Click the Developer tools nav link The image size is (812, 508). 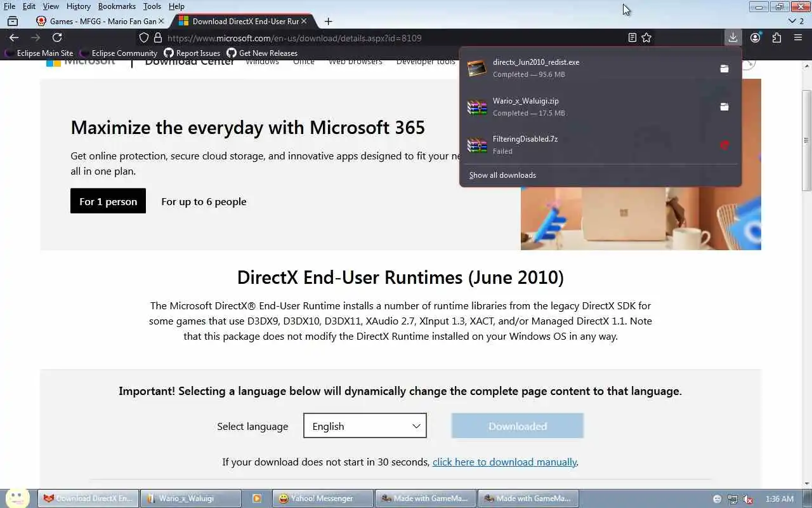426,62
